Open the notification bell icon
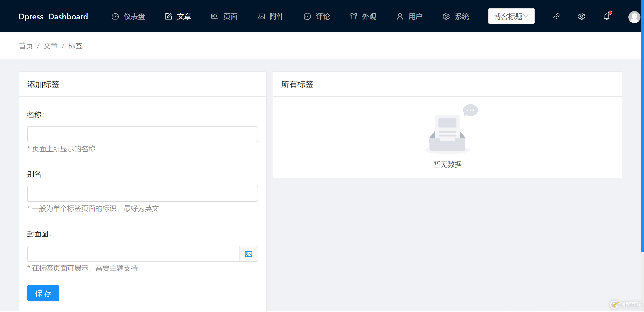This screenshot has width=644, height=312. tap(607, 16)
